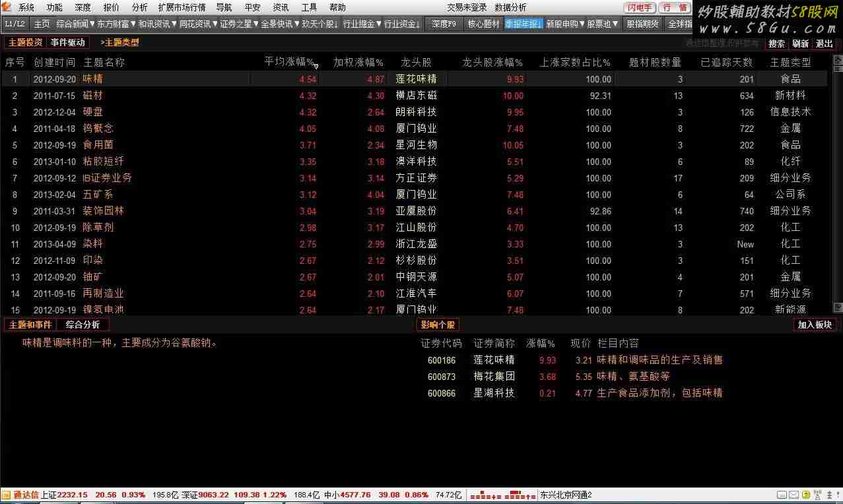
Task: Open the 工具 menu
Action: coord(309,8)
